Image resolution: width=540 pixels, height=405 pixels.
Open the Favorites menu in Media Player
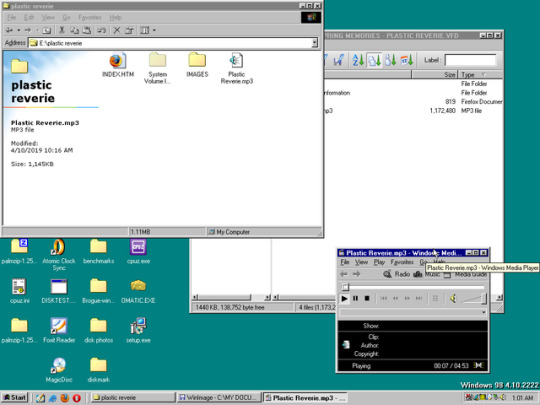402,262
